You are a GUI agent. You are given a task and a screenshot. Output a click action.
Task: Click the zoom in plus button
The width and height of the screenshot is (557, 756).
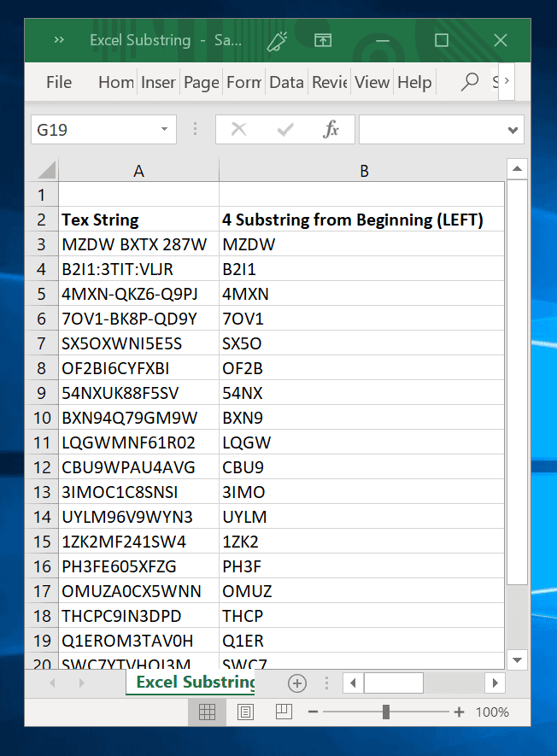459,712
